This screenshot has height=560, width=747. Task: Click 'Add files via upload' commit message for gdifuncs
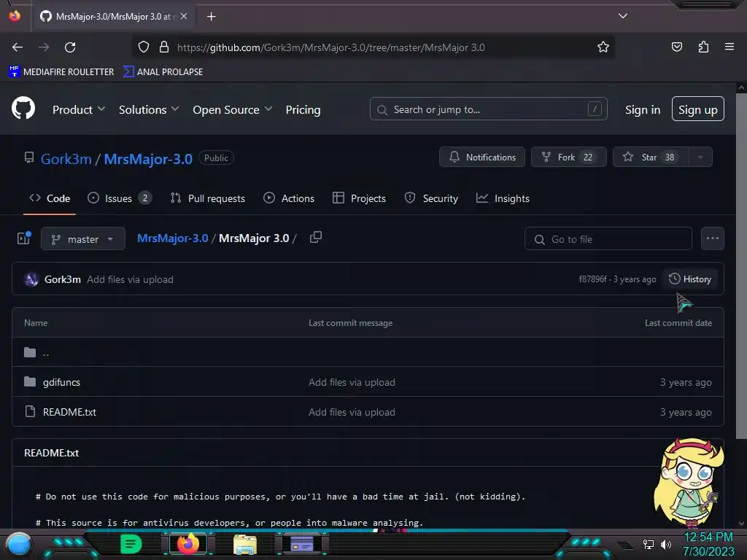tap(352, 382)
